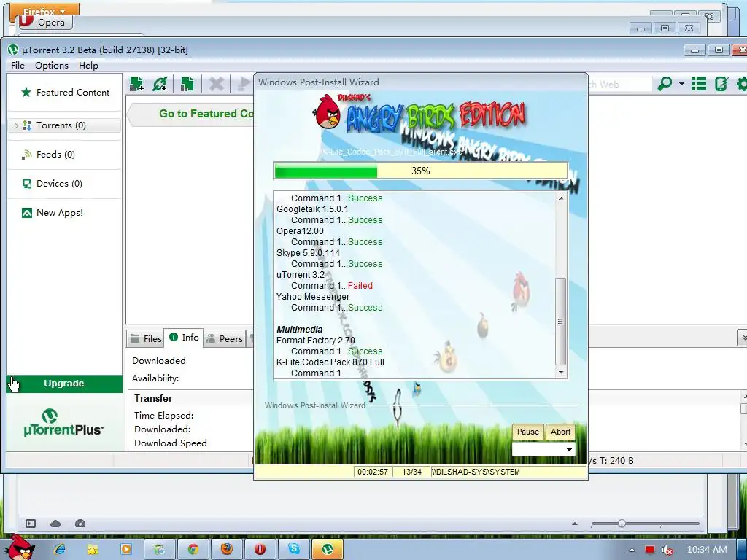Image resolution: width=747 pixels, height=560 pixels.
Task: Click the 10:34 AM taskbar clock
Action: tap(707, 550)
